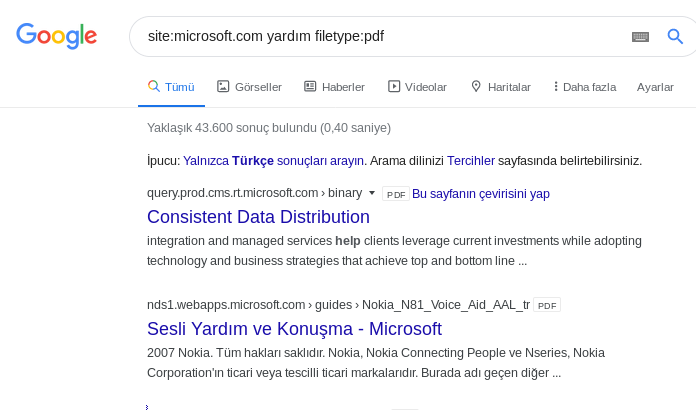This screenshot has height=410, width=696.
Task: Select the Haritalar map pin icon
Action: 476,87
